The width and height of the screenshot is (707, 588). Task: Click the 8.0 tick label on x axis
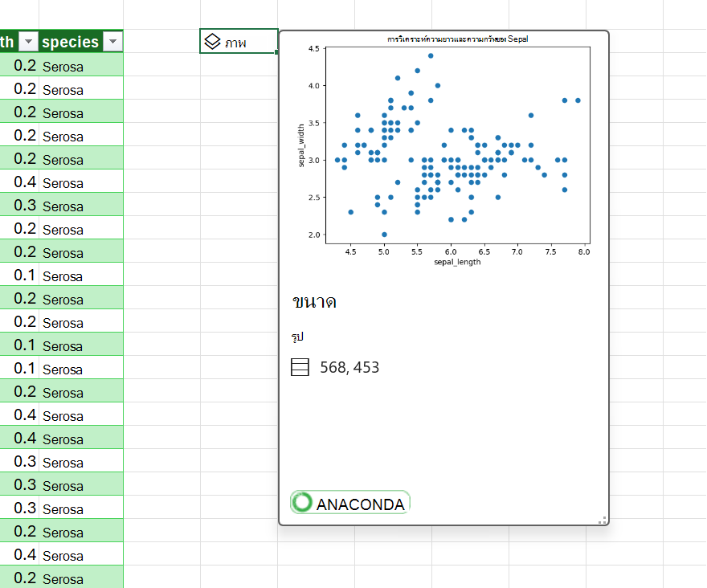click(584, 251)
